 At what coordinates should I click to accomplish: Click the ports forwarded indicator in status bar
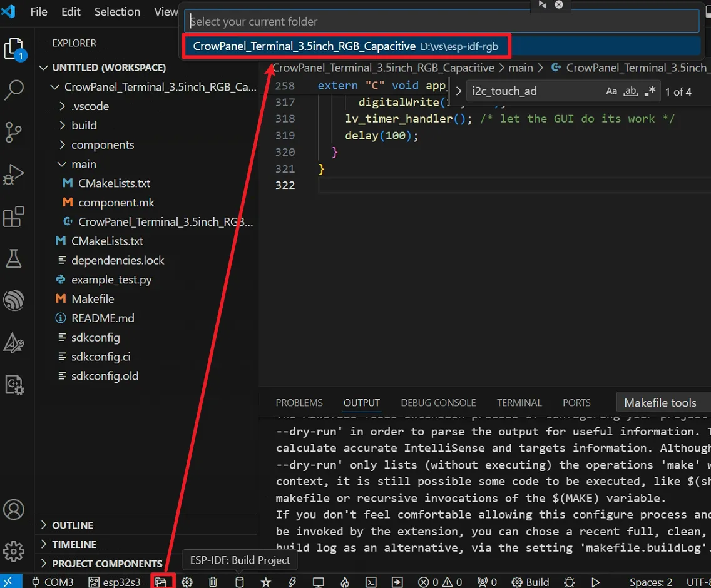pyautogui.click(x=487, y=582)
